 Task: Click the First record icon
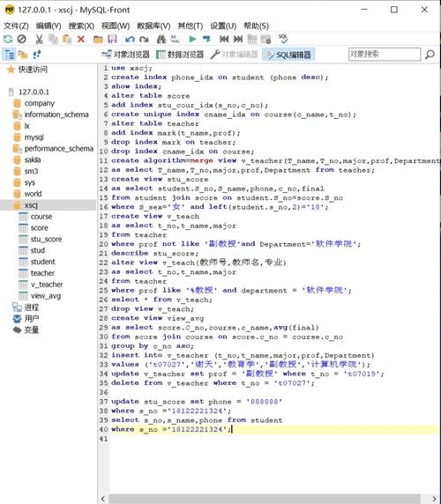point(224,40)
